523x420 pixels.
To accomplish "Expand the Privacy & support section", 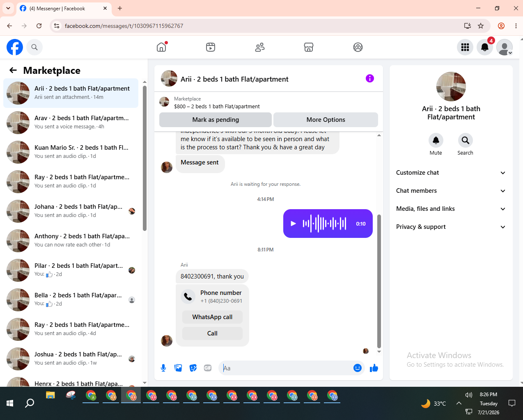I will point(451,227).
